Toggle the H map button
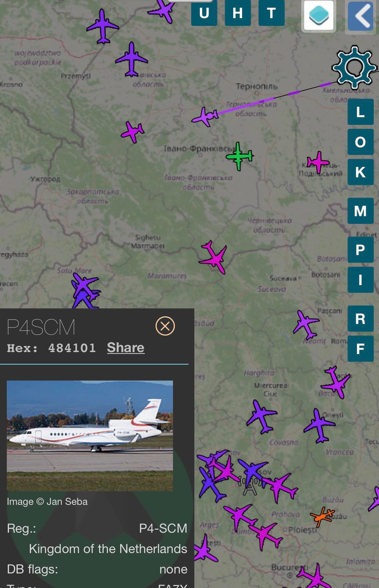Image resolution: width=379 pixels, height=588 pixels. tap(238, 13)
